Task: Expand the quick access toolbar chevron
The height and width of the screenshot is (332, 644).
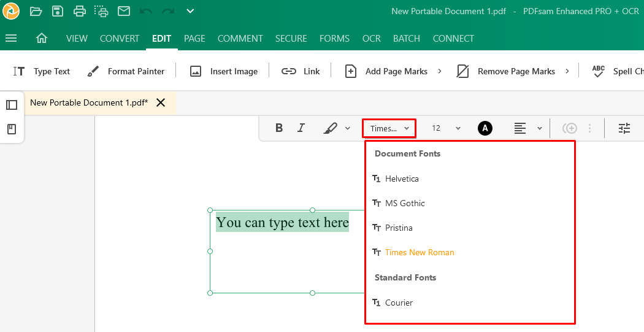Action: 190,11
